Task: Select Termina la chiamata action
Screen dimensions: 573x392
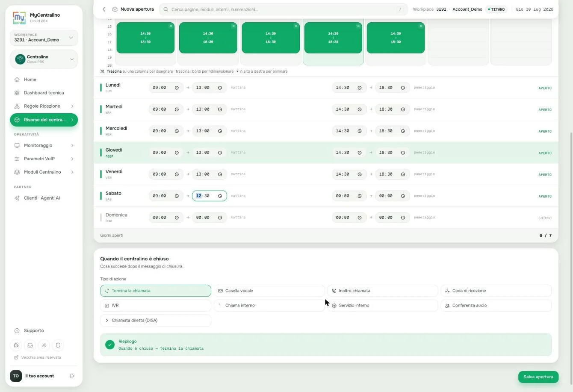Action: pyautogui.click(x=156, y=291)
